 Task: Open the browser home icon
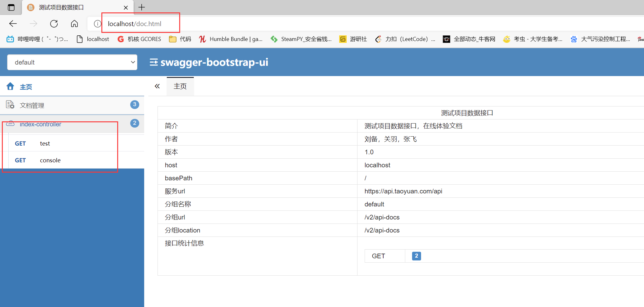click(x=74, y=24)
